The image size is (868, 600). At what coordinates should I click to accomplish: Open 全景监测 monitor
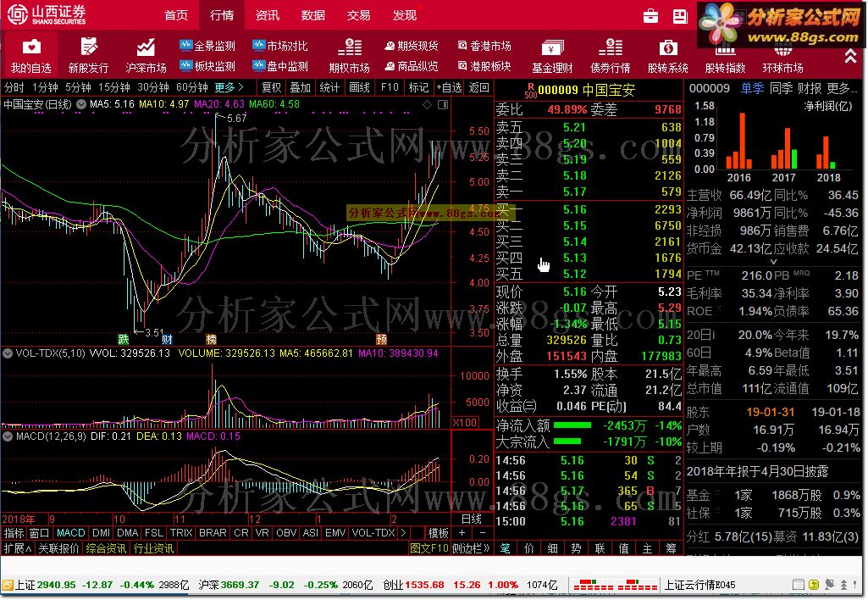click(207, 46)
